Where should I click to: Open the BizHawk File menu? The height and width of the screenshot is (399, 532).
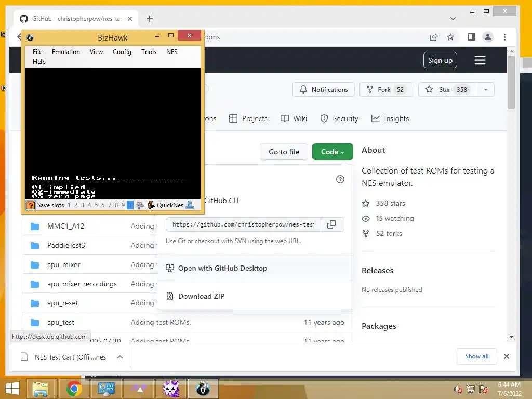click(x=37, y=52)
